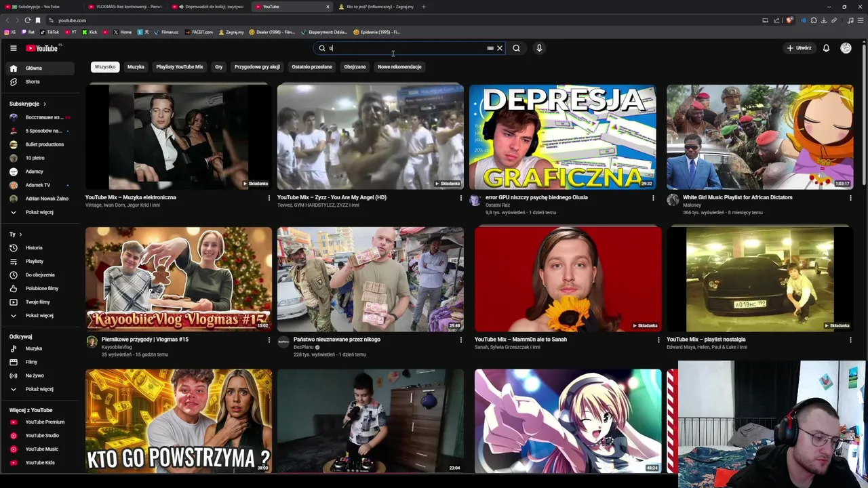This screenshot has width=868, height=488.
Task: Open the Subskrypcje heading chevron
Action: pos(45,104)
